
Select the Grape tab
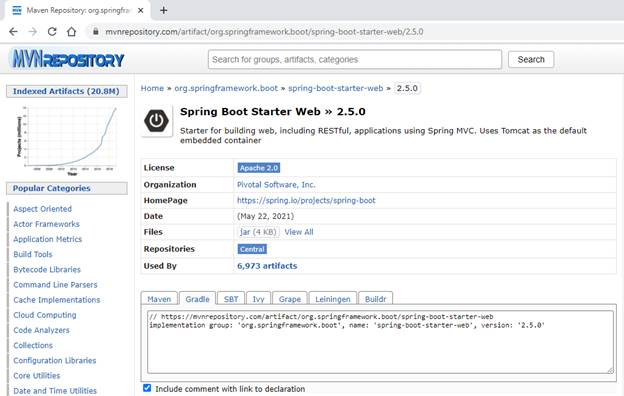coord(290,299)
